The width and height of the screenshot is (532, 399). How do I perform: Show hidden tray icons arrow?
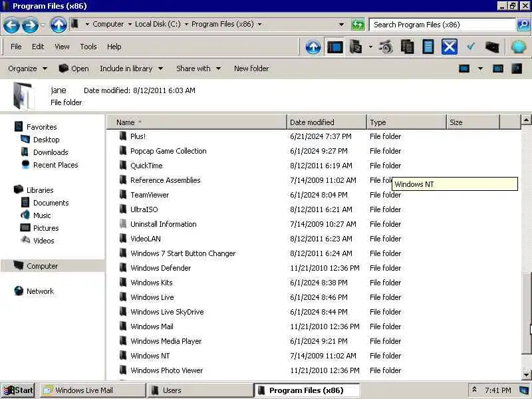click(474, 390)
